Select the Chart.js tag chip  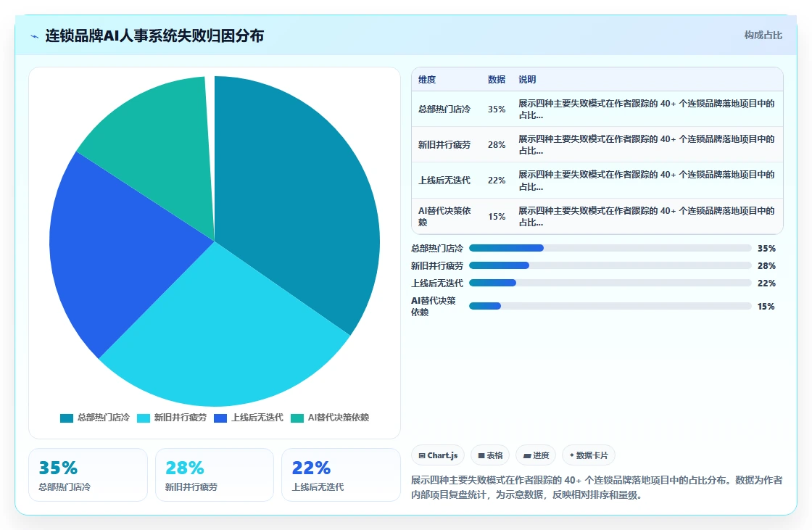[438, 455]
